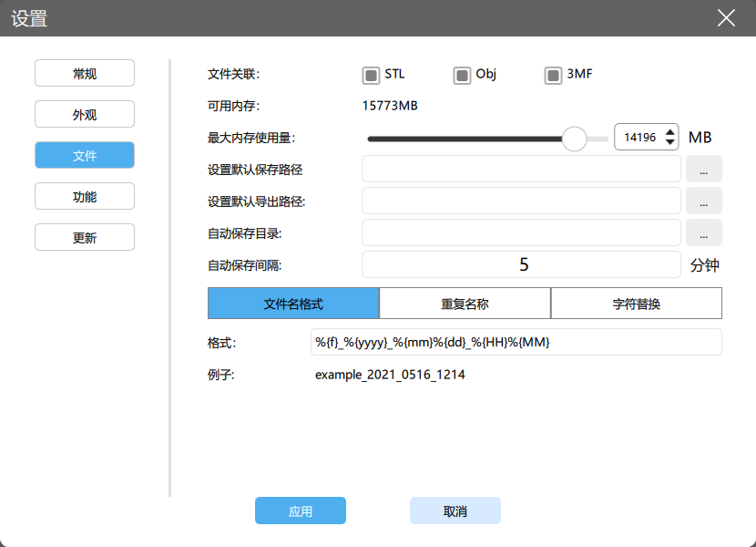Screen dimensions: 756x547
Task: Go to 常规 settings section
Action: [85, 74]
